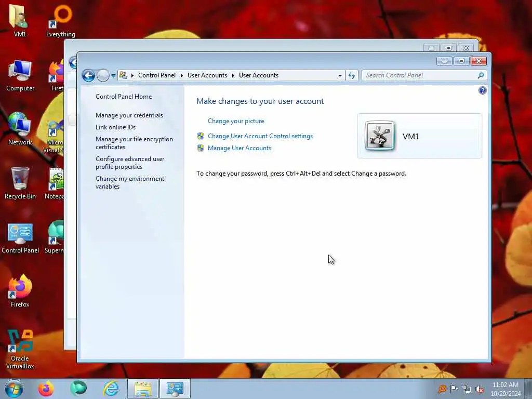
Task: Click the network tray icon
Action: 467,390
